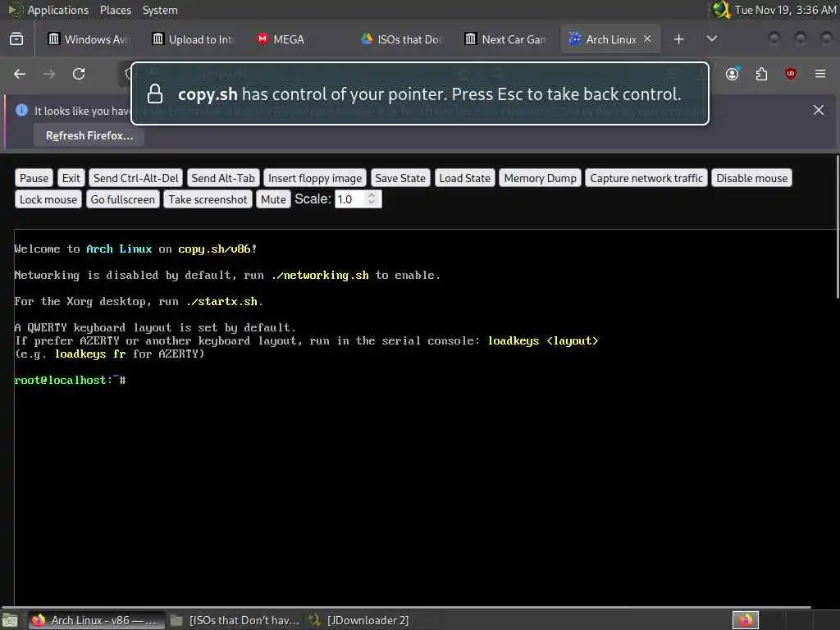Click the Load State button
840x630 pixels.
[464, 178]
